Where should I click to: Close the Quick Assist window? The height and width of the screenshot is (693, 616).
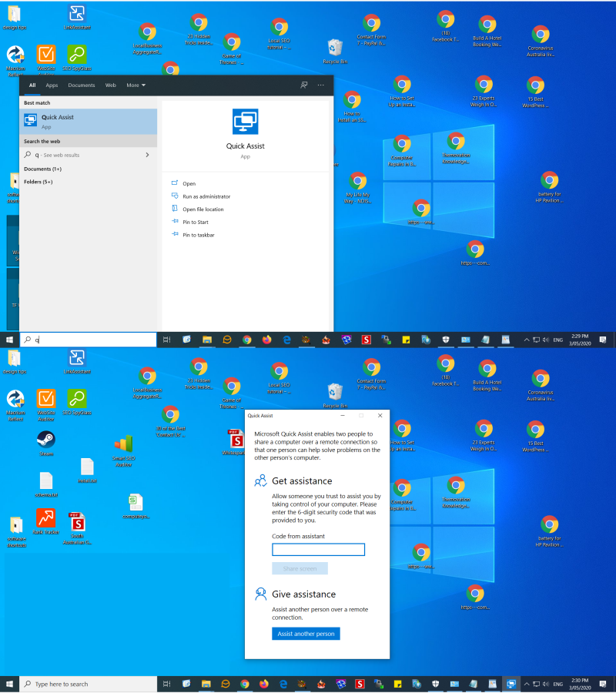tap(380, 416)
